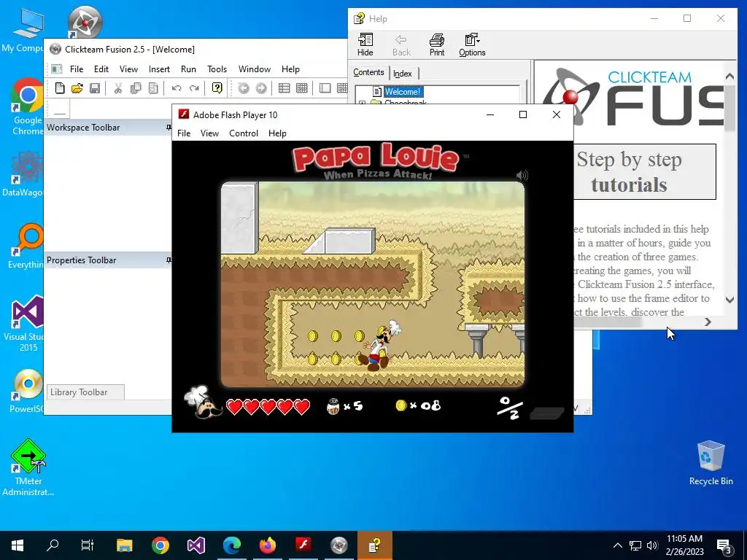
Task: Expand the Chocobreak folder in help tree
Action: (362, 103)
